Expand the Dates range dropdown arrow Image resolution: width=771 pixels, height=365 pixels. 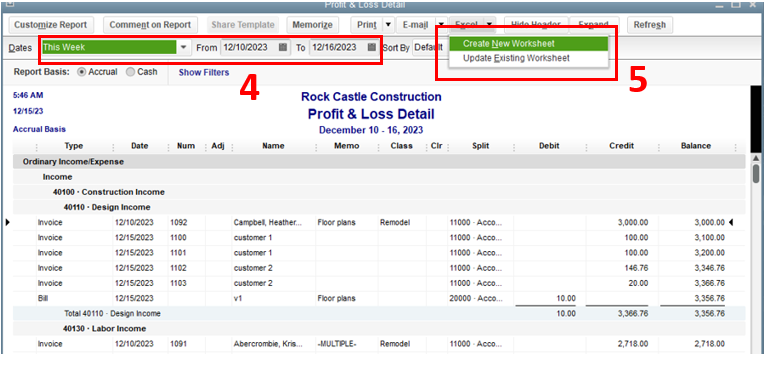[183, 48]
